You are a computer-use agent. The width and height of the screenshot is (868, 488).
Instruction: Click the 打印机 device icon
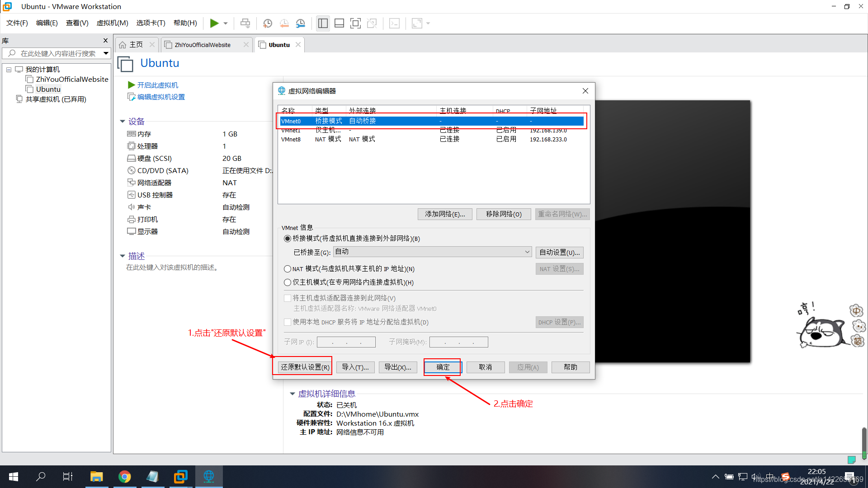tap(132, 219)
